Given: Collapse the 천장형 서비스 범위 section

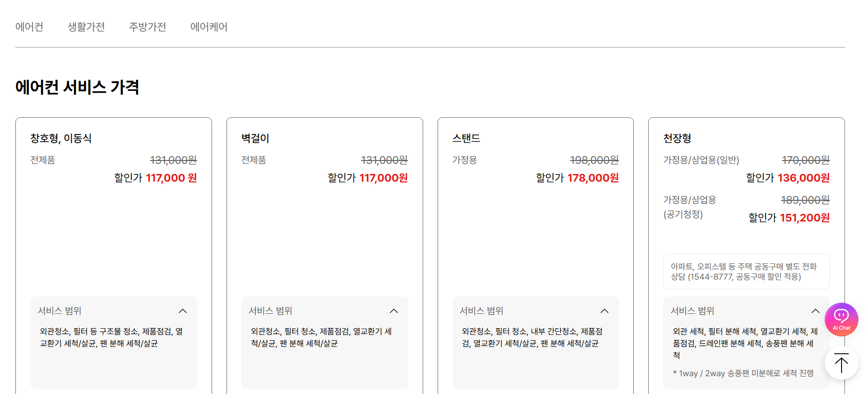Looking at the screenshot, I should click(815, 310).
